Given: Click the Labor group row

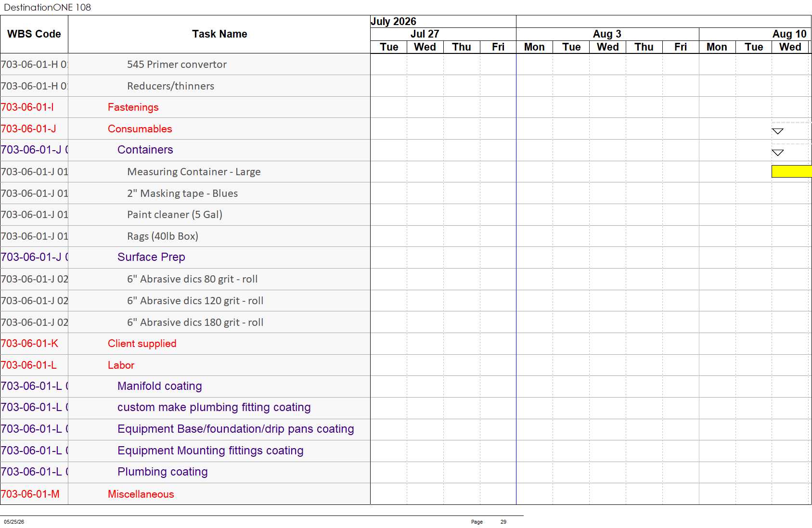Looking at the screenshot, I should [x=185, y=365].
